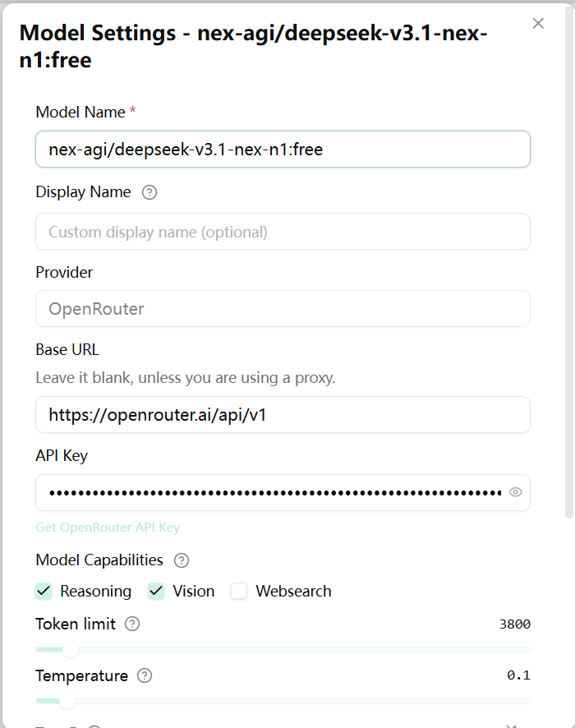Screen dimensions: 575x728
Task: Click the Model Capabilities help icon
Action: [x=182, y=560]
